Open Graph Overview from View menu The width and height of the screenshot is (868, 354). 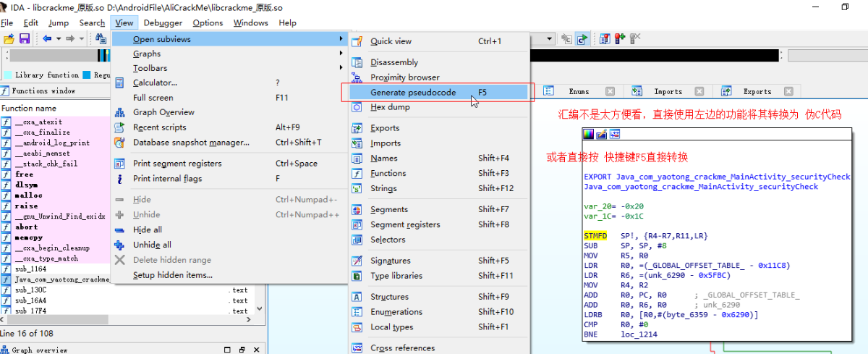pyautogui.click(x=229, y=112)
